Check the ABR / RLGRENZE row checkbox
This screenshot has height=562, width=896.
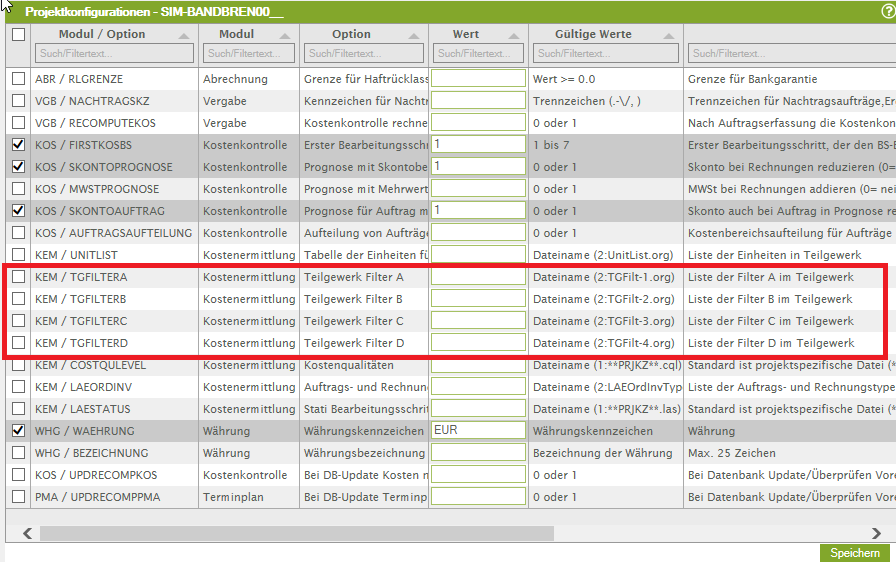click(18, 78)
